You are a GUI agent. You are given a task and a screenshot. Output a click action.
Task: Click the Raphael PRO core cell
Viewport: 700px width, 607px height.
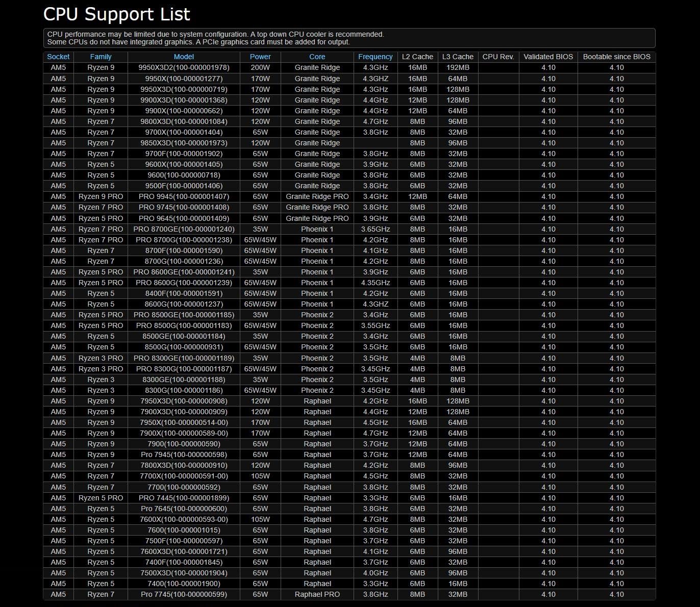(317, 594)
